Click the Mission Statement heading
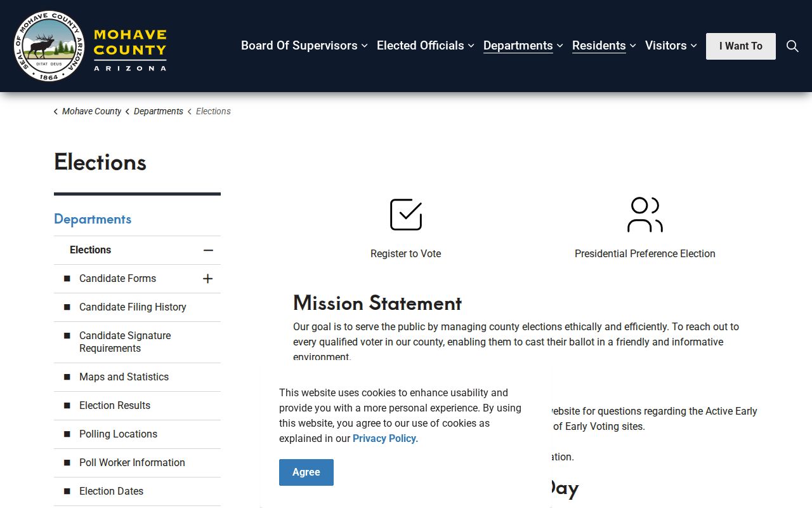Viewport: 812px width, 508px height. click(x=377, y=303)
